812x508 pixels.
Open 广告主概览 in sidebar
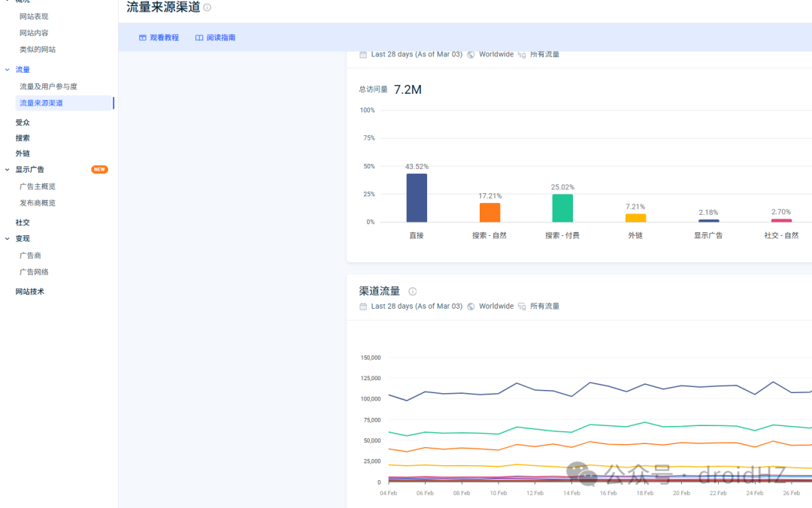tap(38, 186)
